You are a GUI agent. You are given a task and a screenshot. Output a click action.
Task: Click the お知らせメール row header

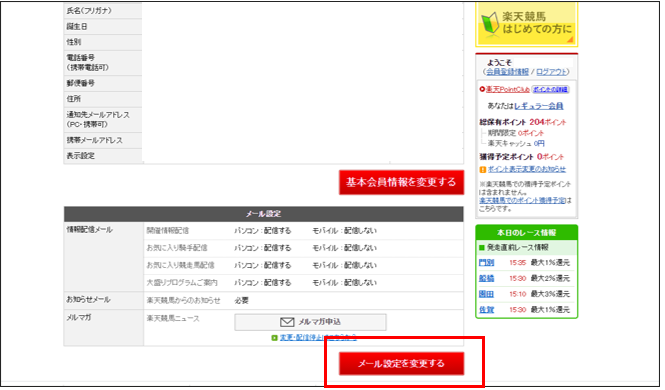88,299
